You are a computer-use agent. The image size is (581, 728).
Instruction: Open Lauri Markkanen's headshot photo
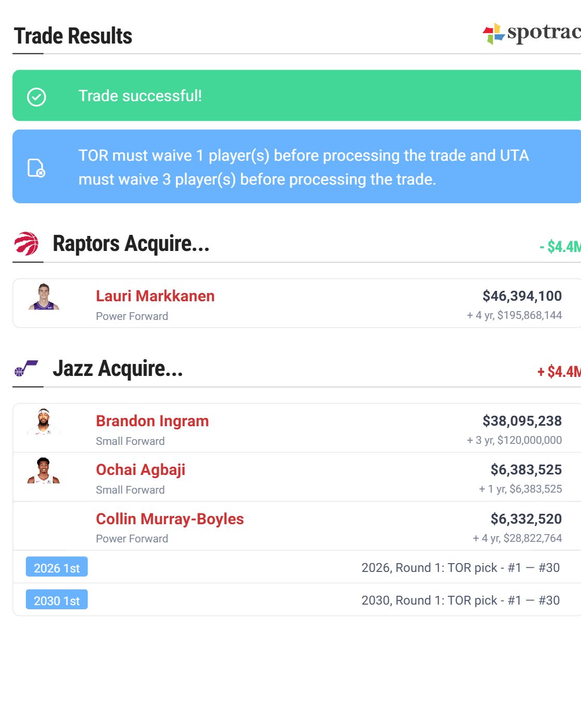[44, 297]
